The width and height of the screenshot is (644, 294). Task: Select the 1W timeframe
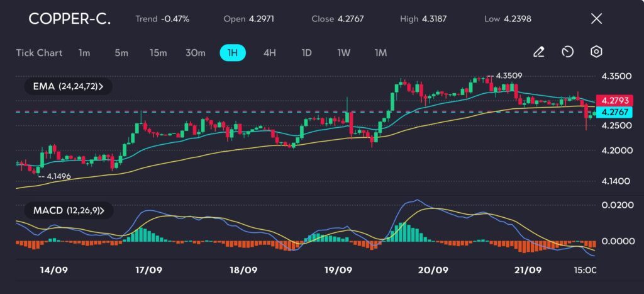pos(343,53)
